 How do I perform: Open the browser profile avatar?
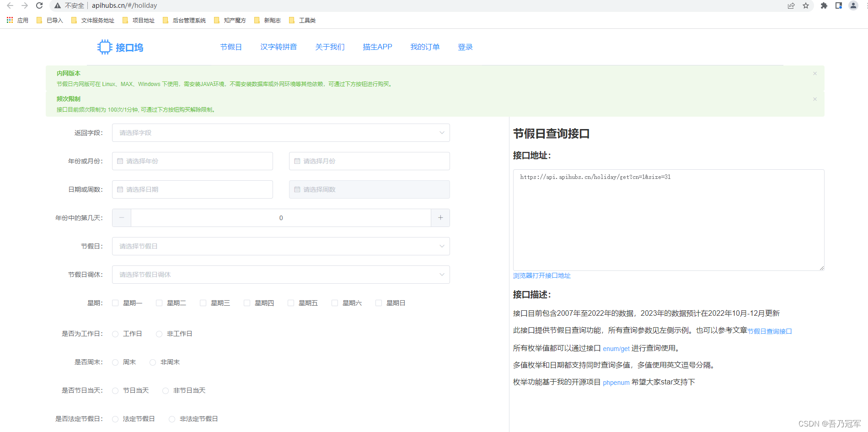[853, 5]
